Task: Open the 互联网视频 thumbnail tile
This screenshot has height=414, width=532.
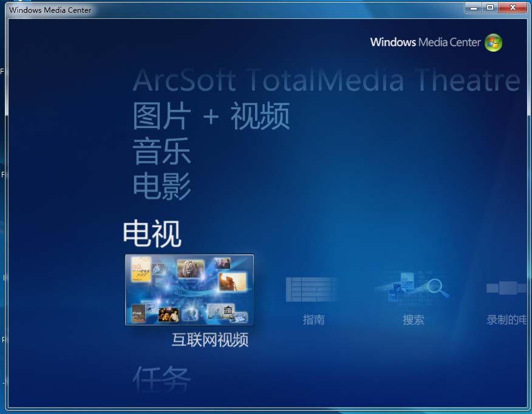Action: click(x=189, y=290)
